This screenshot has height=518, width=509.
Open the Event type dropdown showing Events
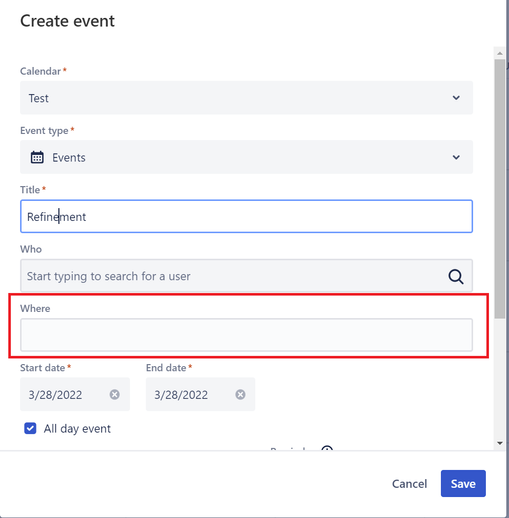click(x=246, y=157)
